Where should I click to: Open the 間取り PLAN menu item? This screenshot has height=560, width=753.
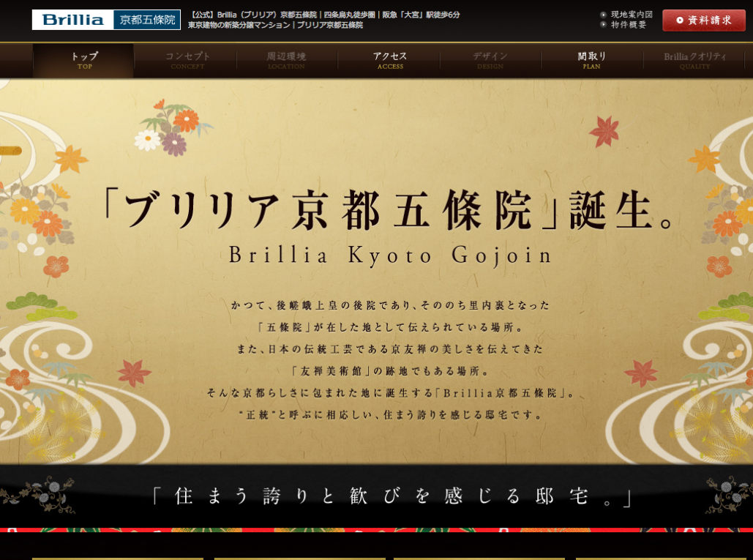[592, 61]
